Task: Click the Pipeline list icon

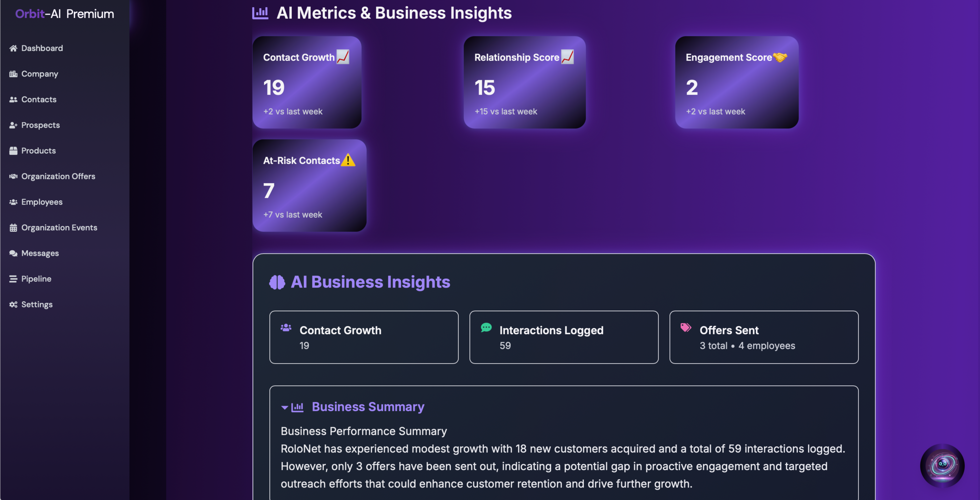Action: (13, 279)
